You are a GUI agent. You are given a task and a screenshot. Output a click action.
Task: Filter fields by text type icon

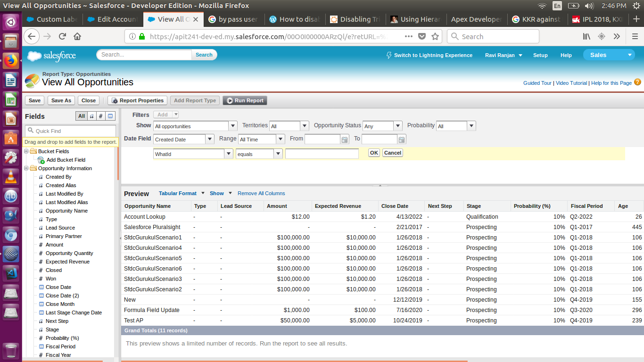92,116
